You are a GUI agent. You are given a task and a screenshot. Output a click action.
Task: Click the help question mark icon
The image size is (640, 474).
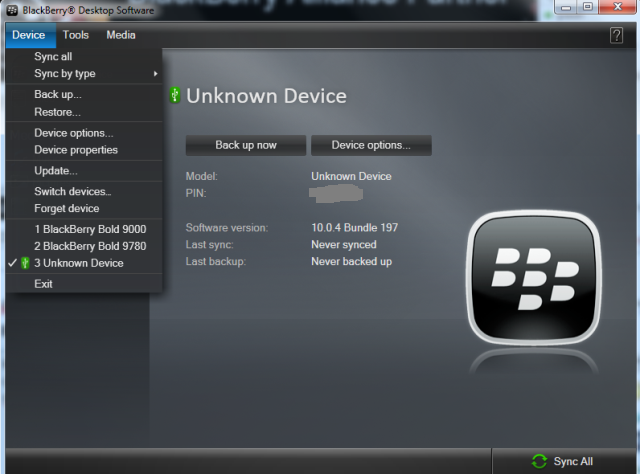(x=616, y=35)
